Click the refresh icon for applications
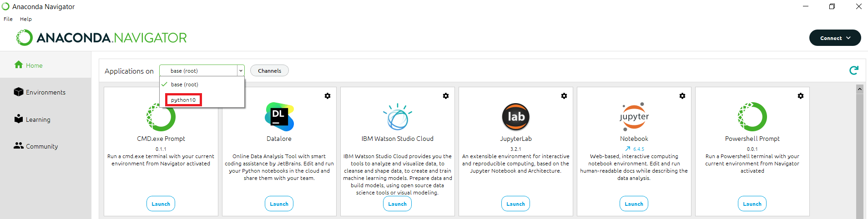This screenshot has width=868, height=219. coord(853,70)
